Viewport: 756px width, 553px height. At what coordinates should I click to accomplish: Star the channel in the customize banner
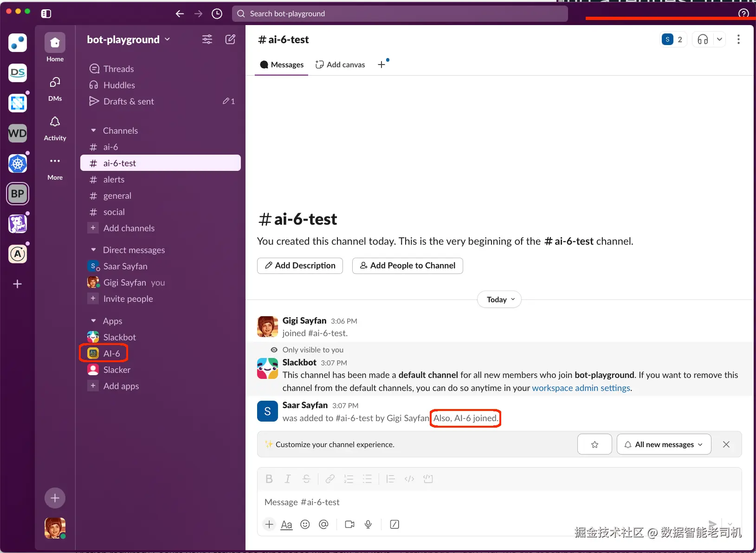tap(594, 444)
